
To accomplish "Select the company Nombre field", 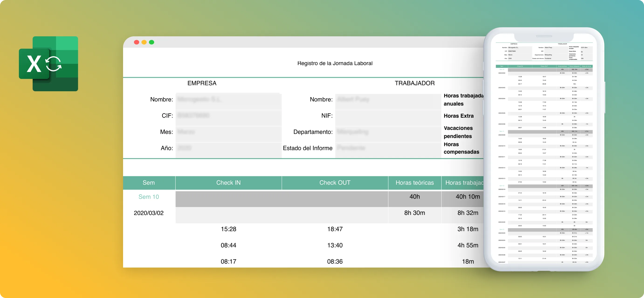I will coord(228,101).
